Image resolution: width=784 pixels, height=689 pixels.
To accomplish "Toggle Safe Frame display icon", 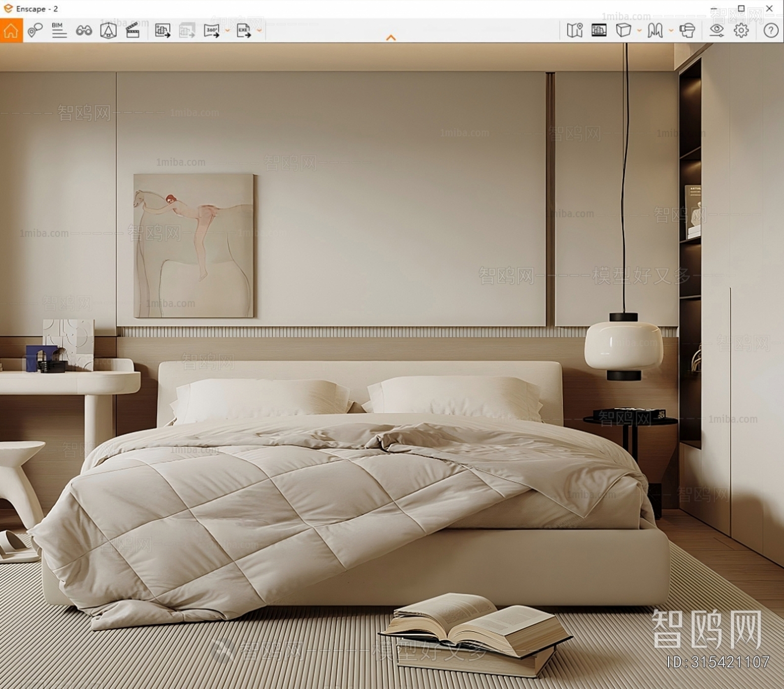I will pos(599,31).
